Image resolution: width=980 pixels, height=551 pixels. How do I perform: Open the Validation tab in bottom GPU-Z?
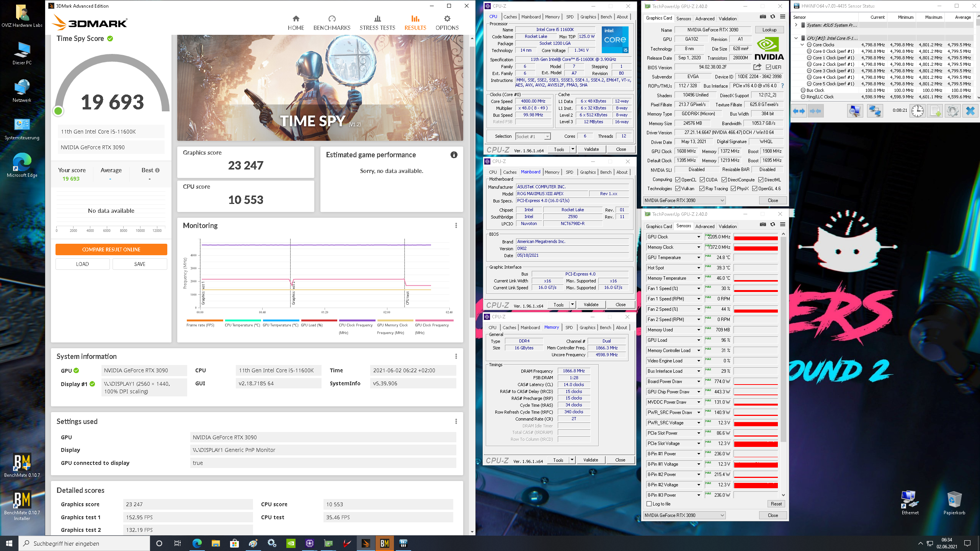pyautogui.click(x=727, y=227)
